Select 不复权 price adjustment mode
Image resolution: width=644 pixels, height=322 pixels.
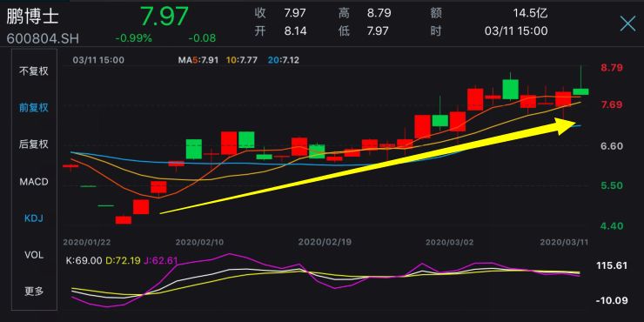[x=34, y=71]
